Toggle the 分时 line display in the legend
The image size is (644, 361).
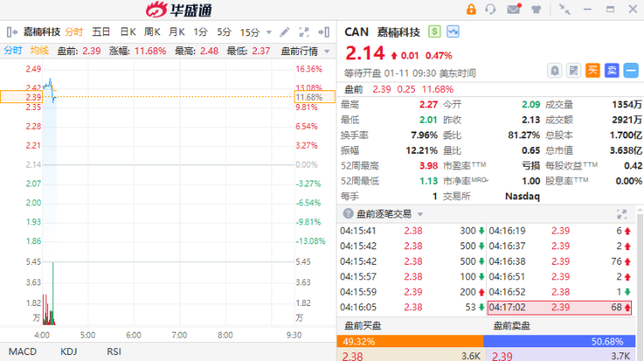tap(13, 51)
